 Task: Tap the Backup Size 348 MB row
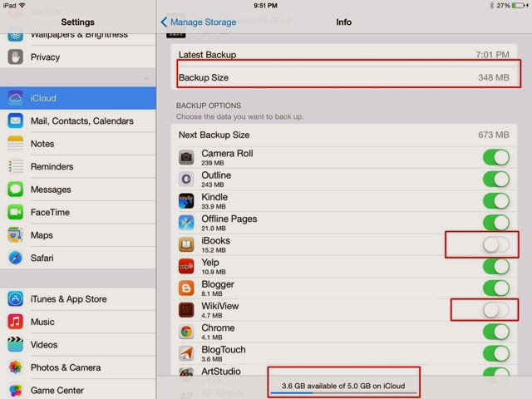point(344,77)
